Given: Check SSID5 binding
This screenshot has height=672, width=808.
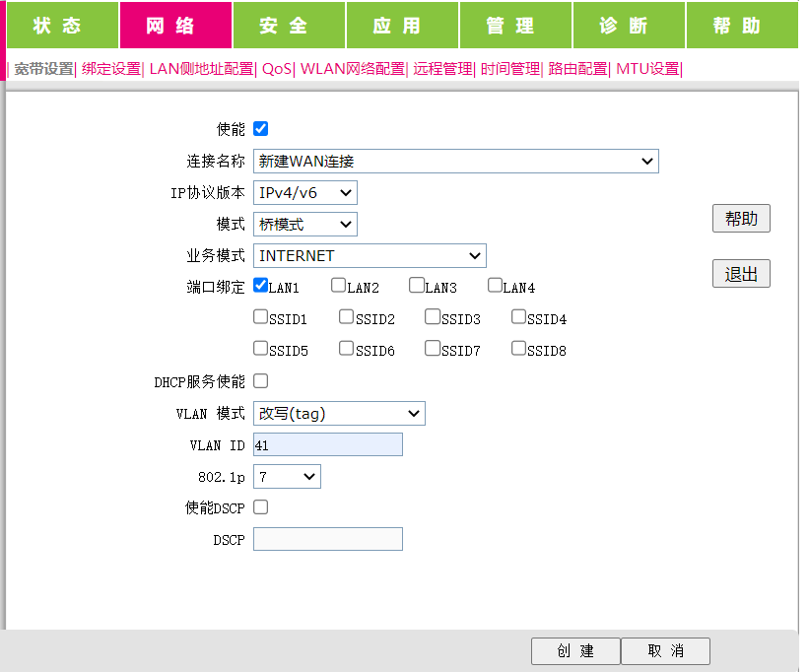Looking at the screenshot, I should [x=261, y=348].
